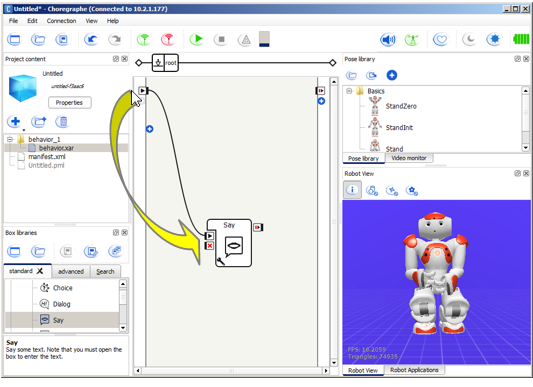
Task: Close the Project content panel
Action: click(x=125, y=59)
